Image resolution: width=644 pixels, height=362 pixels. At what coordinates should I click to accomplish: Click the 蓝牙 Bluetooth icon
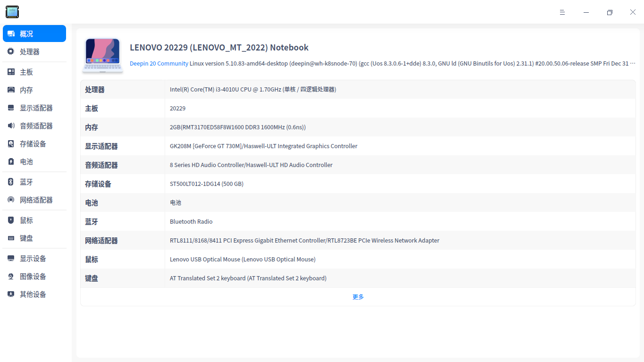(11, 182)
